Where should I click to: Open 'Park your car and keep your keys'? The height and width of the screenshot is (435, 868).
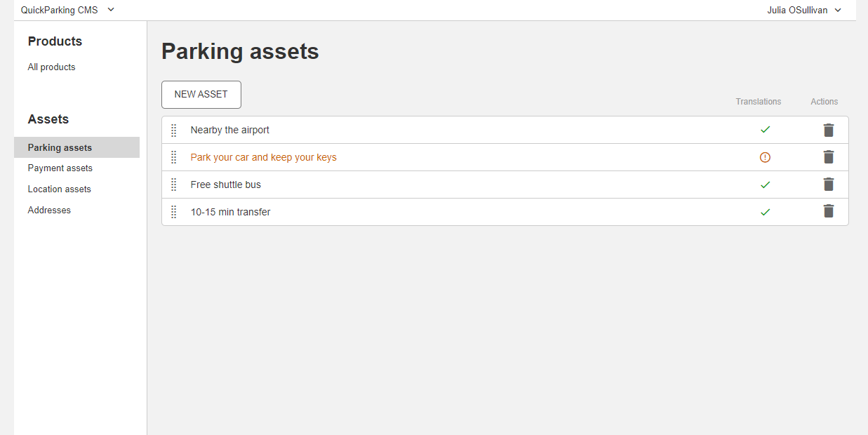[x=263, y=157]
